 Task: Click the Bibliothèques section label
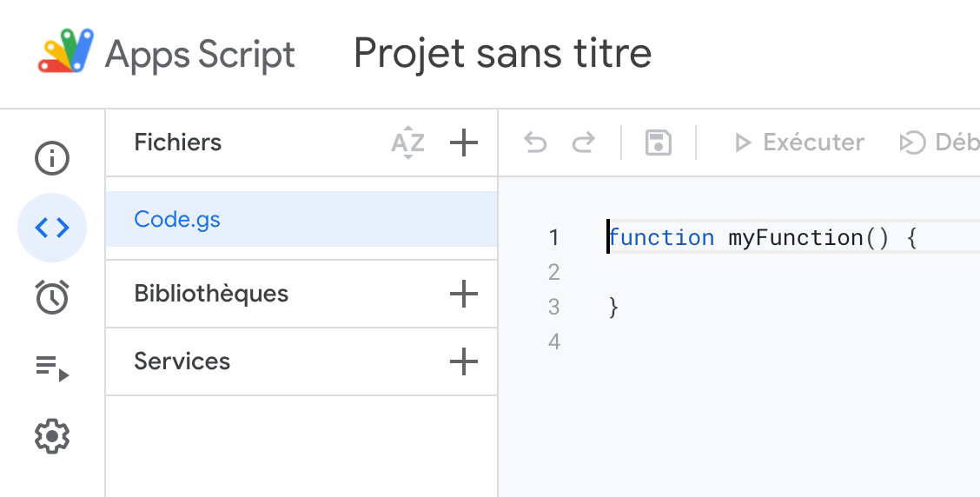coord(211,294)
